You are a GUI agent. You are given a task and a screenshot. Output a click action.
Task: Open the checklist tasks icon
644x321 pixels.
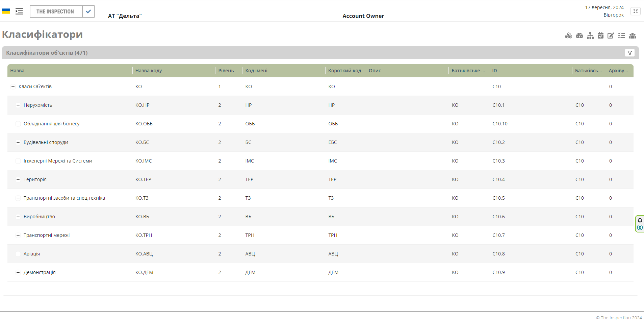622,36
